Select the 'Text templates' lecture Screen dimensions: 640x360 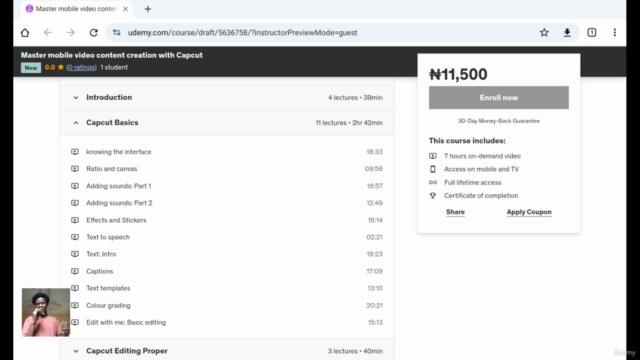pos(108,288)
